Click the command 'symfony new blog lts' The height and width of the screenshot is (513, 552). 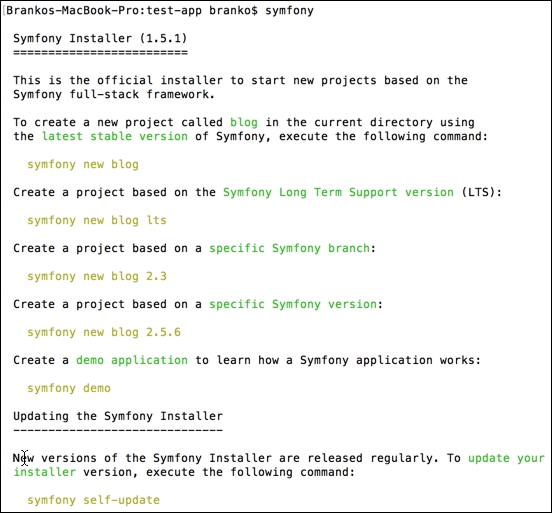coord(97,220)
